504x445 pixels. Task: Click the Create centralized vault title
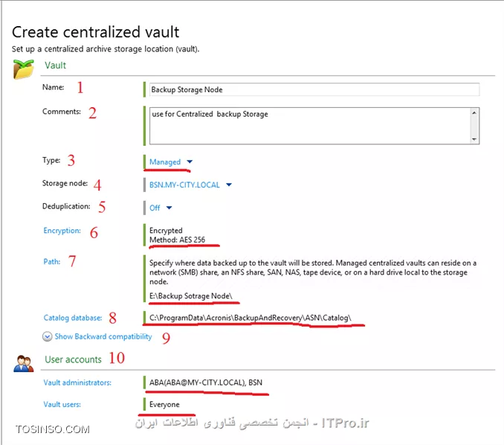[x=95, y=32]
